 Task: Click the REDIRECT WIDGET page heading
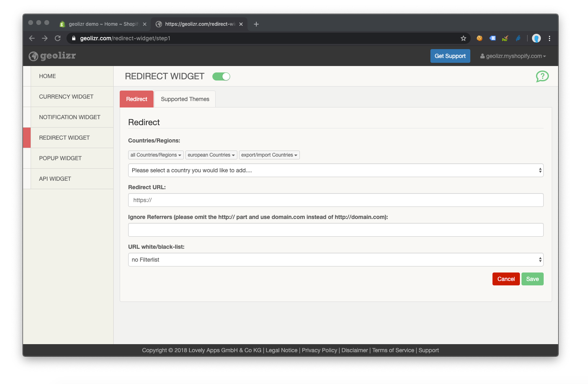164,76
